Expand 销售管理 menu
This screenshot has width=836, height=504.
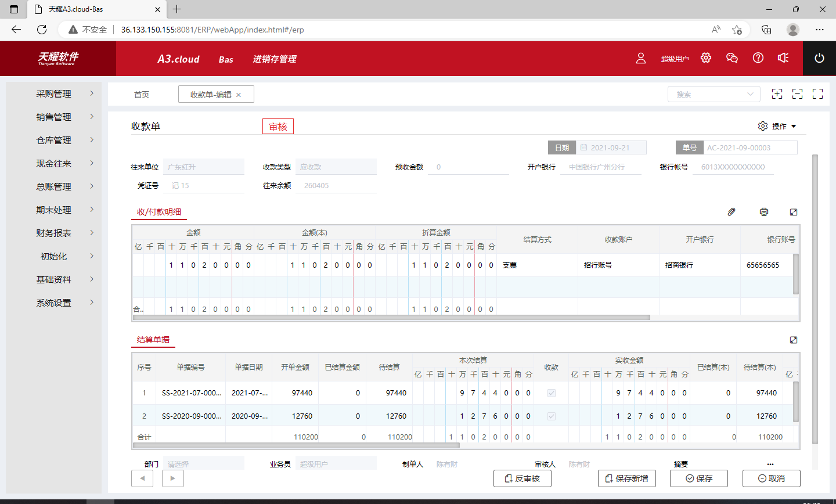coord(53,117)
